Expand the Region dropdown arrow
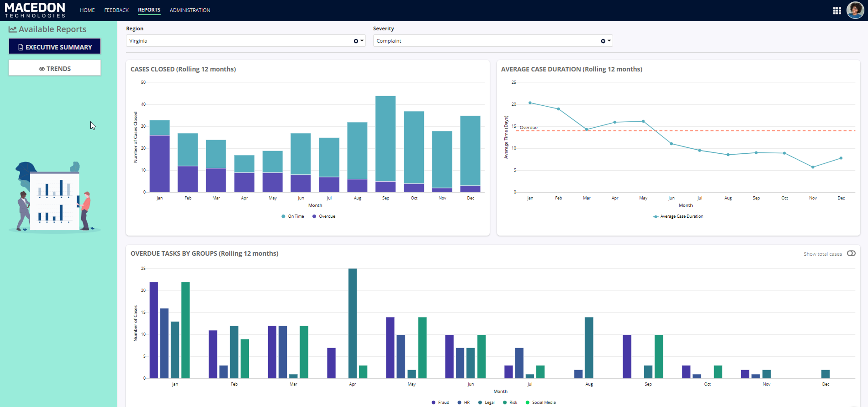Viewport: 868px width, 407px height. point(362,41)
